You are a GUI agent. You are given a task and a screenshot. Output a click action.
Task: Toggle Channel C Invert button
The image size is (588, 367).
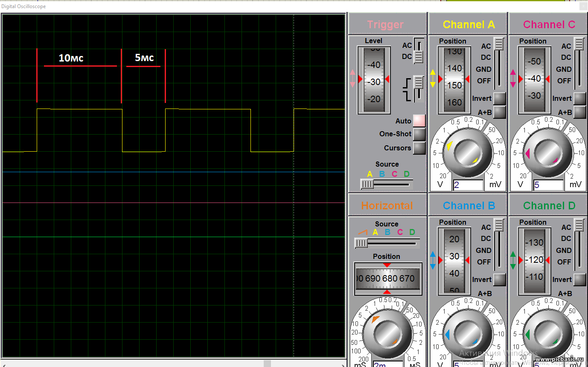(579, 98)
